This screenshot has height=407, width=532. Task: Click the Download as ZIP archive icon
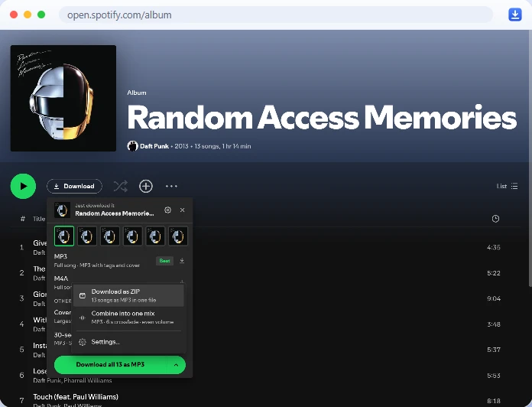click(83, 295)
